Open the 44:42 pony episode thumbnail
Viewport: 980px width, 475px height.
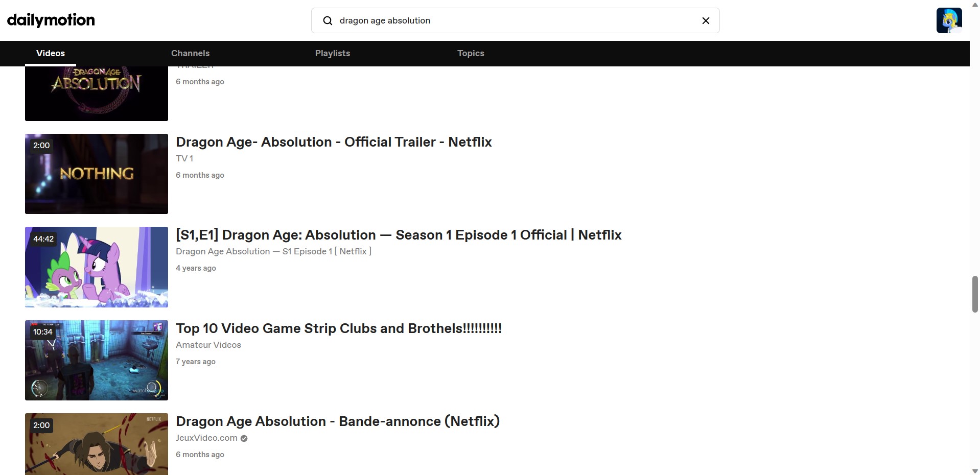tap(97, 267)
